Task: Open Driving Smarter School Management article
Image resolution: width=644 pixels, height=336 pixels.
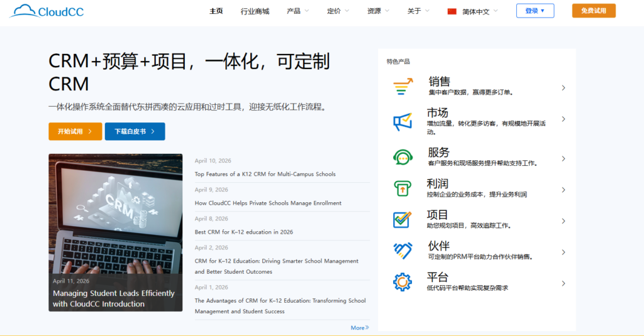Action: 277,266
